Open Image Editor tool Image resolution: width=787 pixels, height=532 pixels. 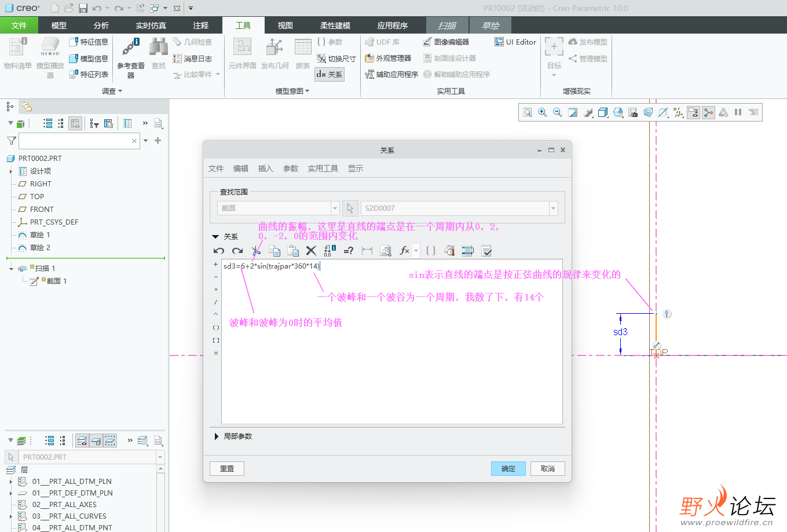[x=446, y=42]
